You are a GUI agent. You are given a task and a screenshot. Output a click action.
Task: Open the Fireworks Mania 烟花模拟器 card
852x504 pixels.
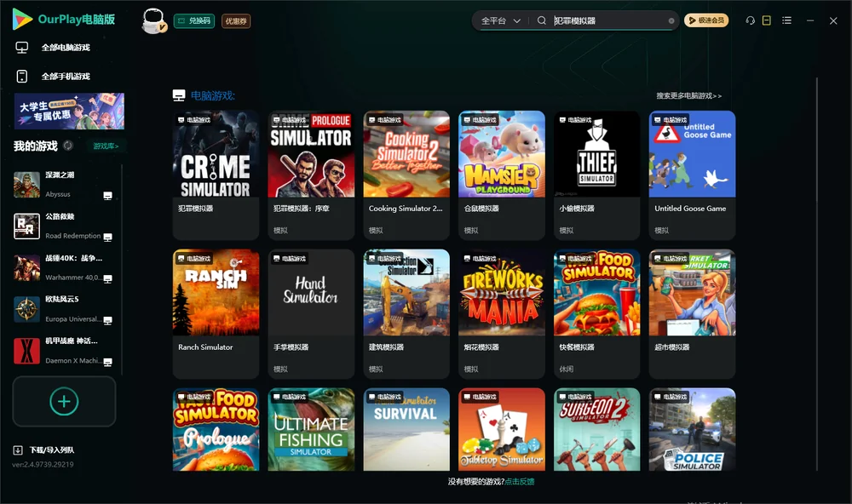point(502,313)
